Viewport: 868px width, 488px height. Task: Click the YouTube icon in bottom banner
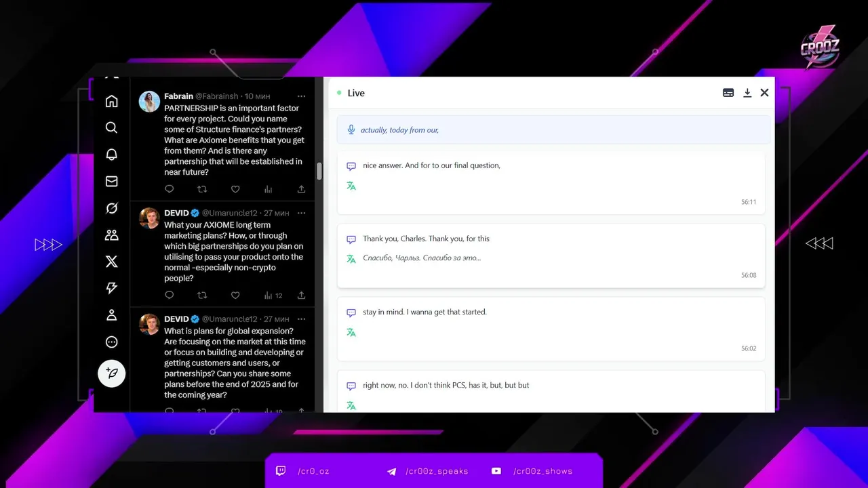coord(496,471)
